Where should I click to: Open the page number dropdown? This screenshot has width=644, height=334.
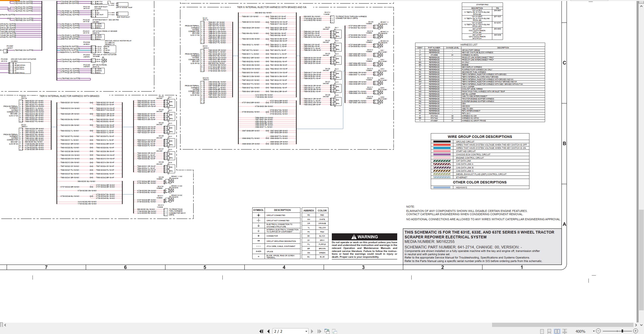tap(306, 331)
